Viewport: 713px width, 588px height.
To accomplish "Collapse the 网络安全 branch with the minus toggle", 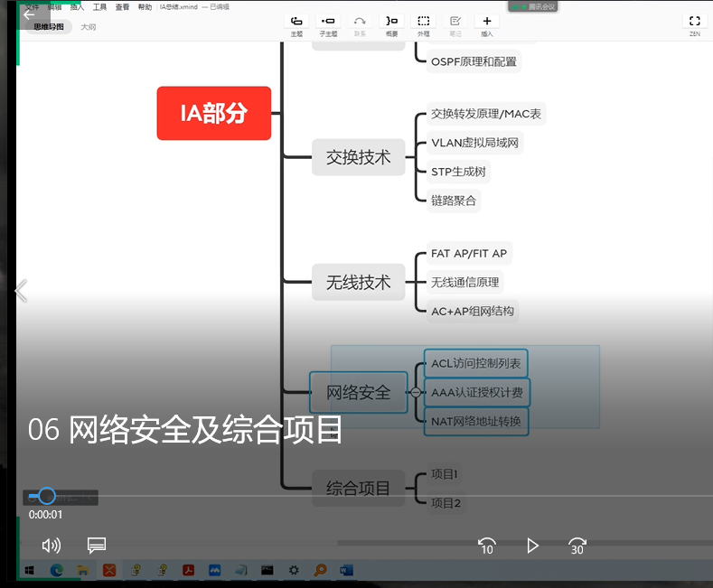I will 415,393.
